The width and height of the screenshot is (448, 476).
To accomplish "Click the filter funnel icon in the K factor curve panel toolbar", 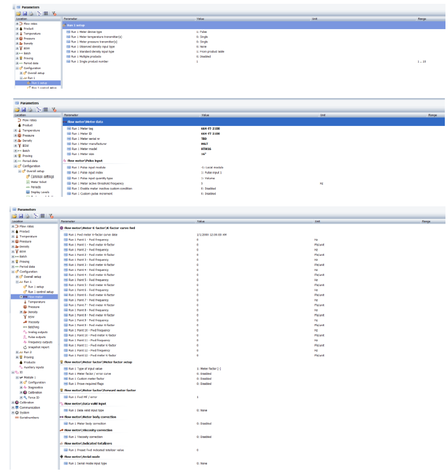I will click(51, 216).
